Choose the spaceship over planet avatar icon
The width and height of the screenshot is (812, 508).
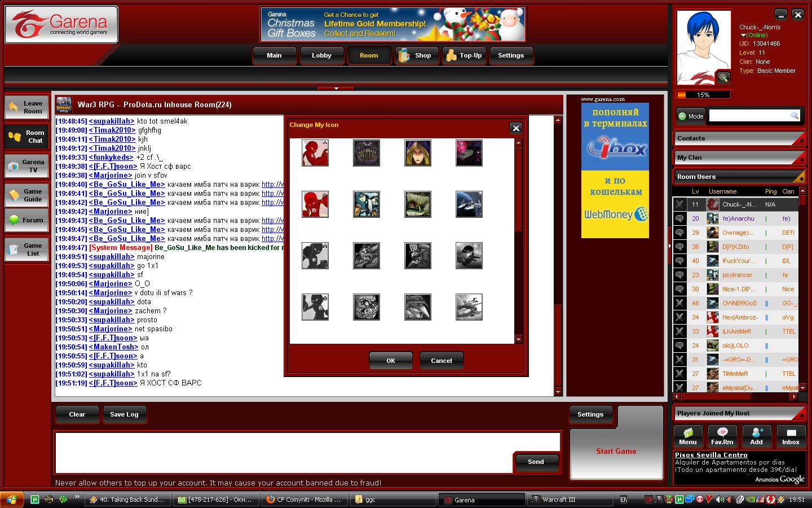pos(469,204)
